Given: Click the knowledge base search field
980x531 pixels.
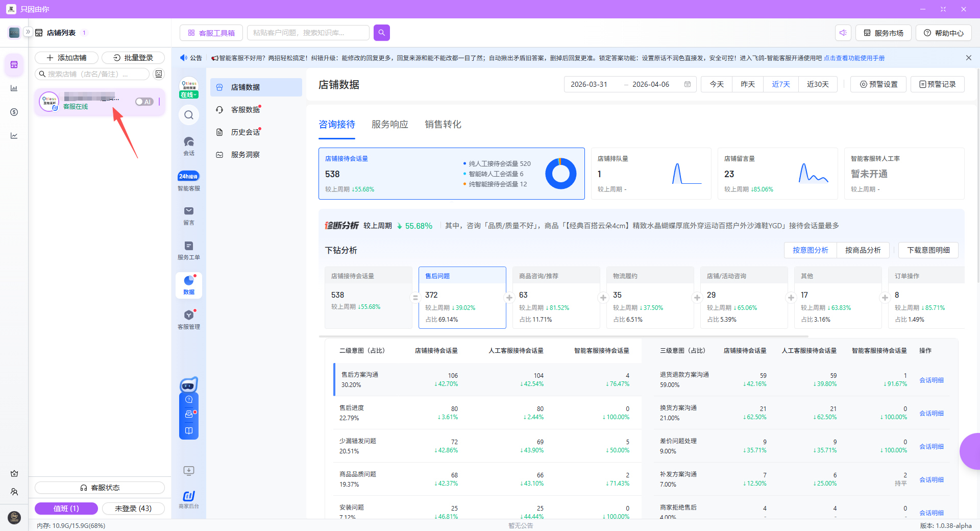Looking at the screenshot, I should [x=308, y=33].
